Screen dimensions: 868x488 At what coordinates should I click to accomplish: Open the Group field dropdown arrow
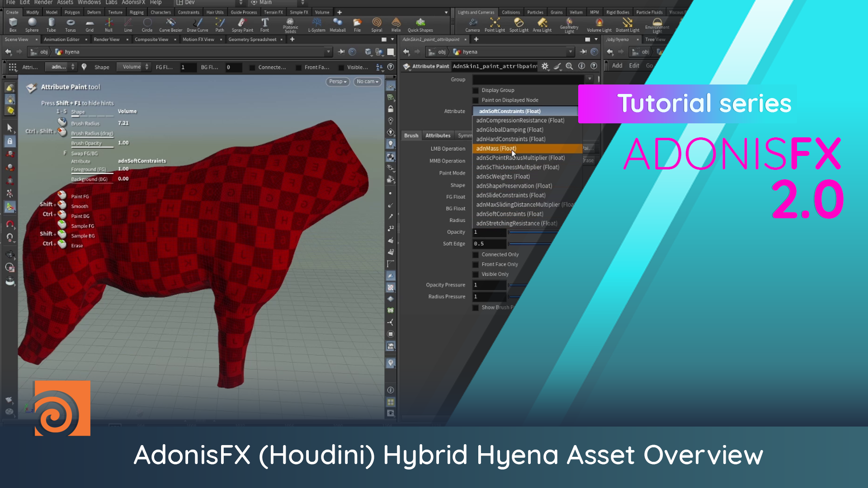590,79
